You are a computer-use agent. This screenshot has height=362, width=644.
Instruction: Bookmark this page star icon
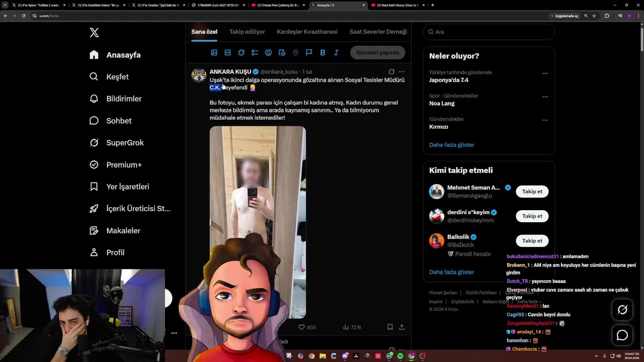[x=594, y=16]
